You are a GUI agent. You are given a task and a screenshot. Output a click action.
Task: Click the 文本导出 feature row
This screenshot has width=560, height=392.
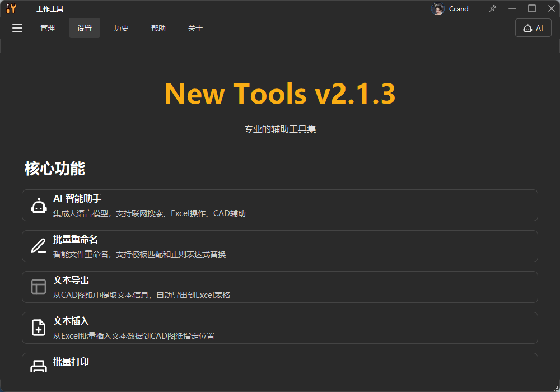coord(280,287)
